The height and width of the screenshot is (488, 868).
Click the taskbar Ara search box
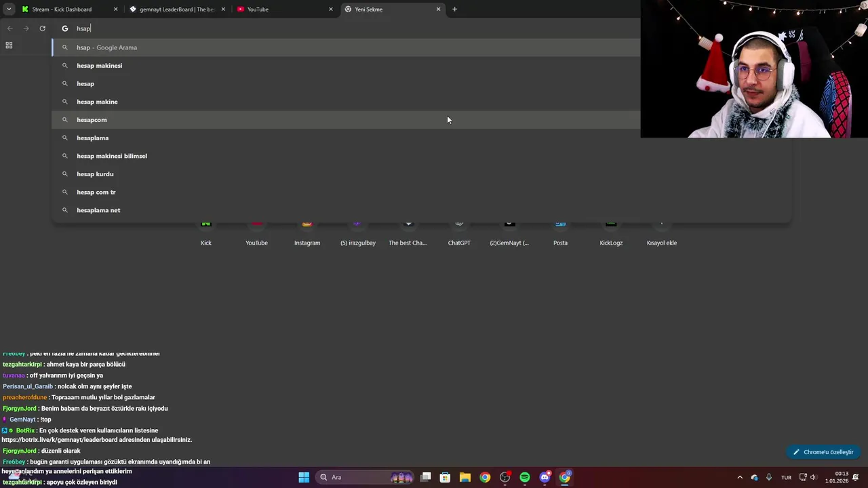(x=366, y=477)
